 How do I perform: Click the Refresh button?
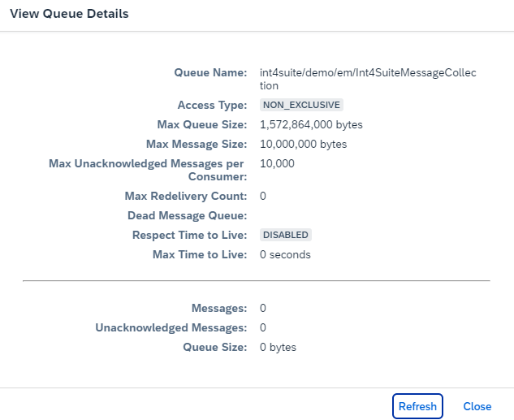(x=417, y=406)
